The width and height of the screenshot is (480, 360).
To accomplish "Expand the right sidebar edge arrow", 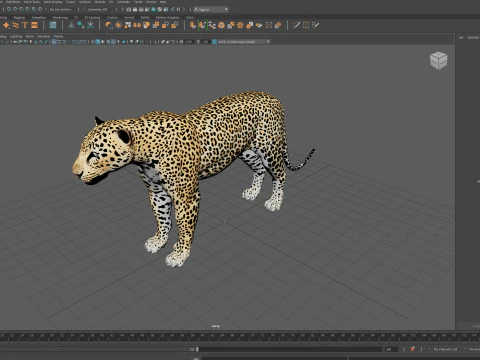I will [x=478, y=181].
